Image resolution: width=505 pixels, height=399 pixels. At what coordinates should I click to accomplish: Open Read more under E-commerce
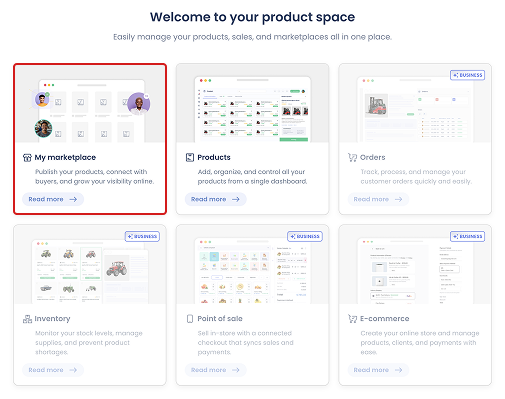[378, 370]
